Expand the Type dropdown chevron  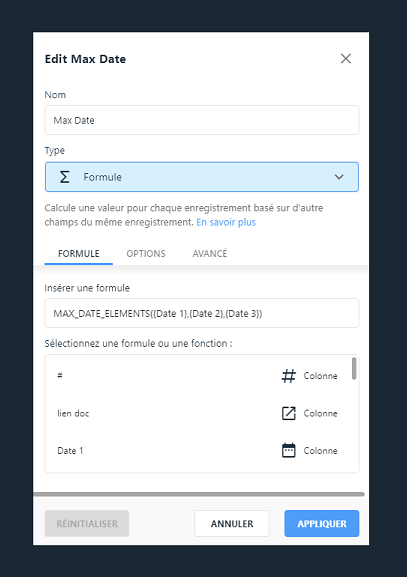pyautogui.click(x=339, y=177)
